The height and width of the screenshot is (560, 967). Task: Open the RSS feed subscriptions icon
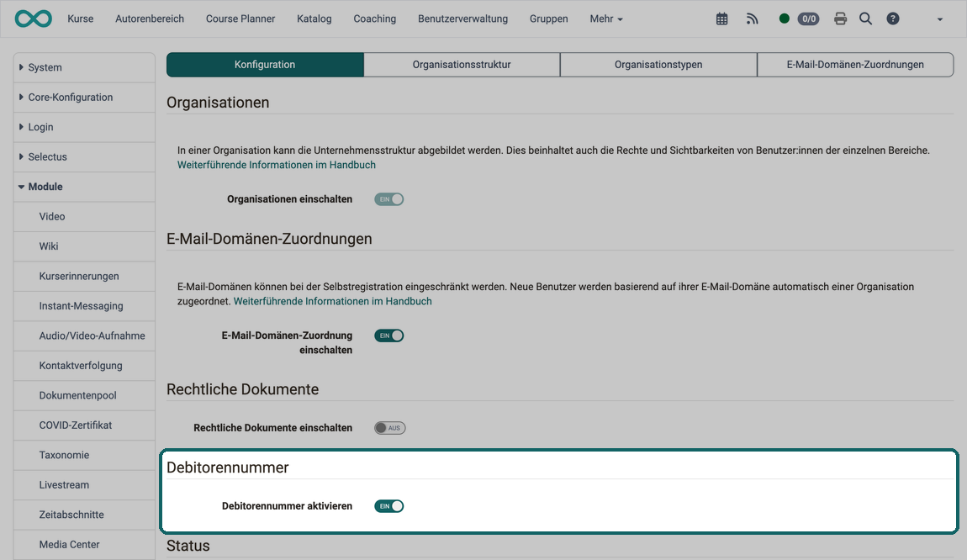point(752,19)
